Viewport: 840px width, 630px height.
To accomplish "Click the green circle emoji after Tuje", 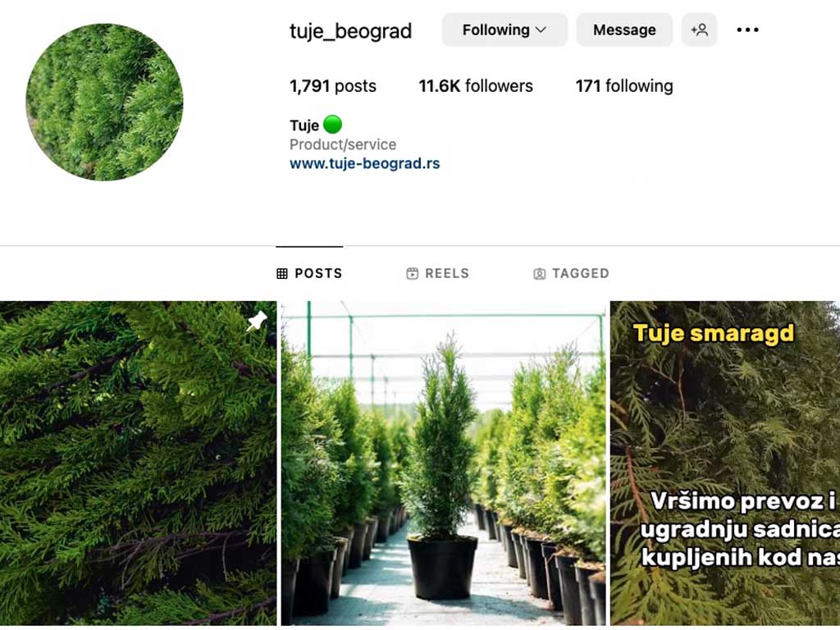I will click(333, 125).
